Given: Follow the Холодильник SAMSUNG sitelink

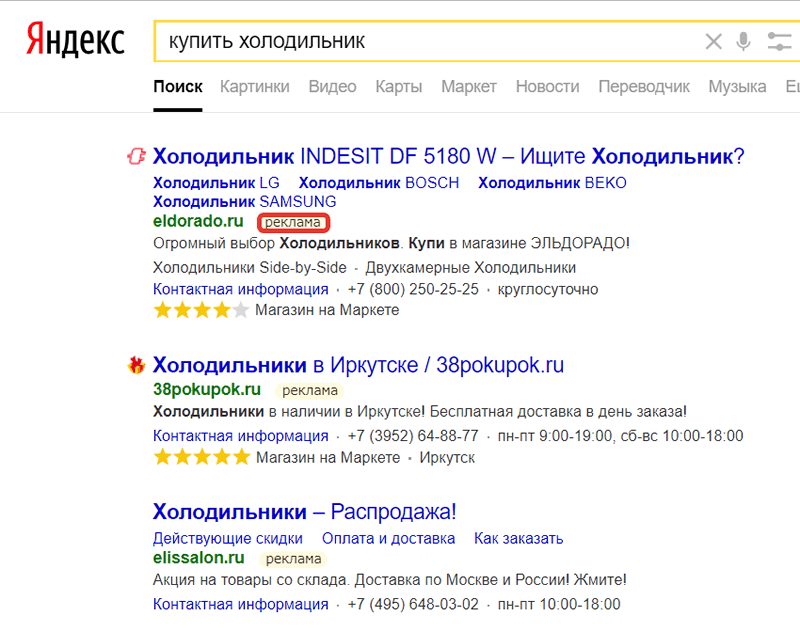Looking at the screenshot, I should pyautogui.click(x=245, y=201).
